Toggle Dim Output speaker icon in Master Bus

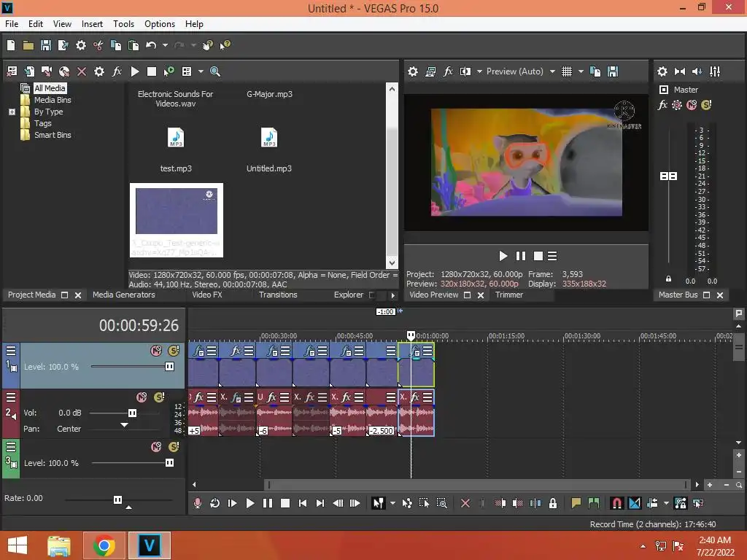[697, 71]
